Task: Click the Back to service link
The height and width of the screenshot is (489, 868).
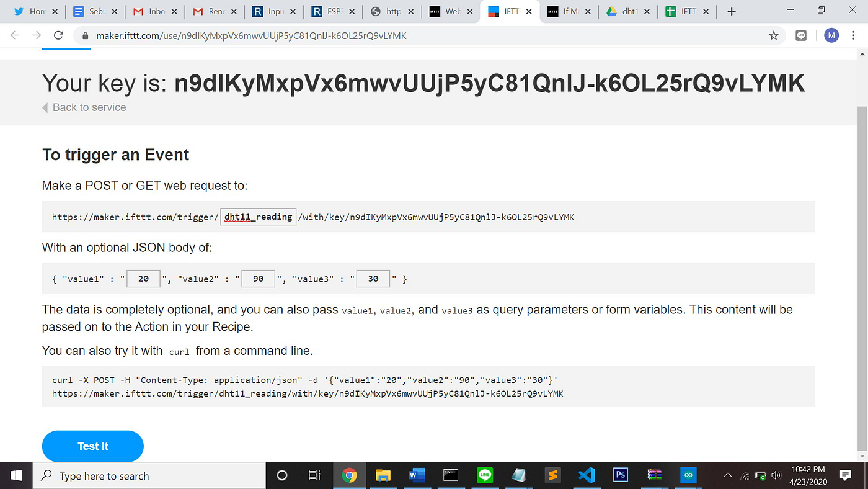Action: pyautogui.click(x=84, y=107)
